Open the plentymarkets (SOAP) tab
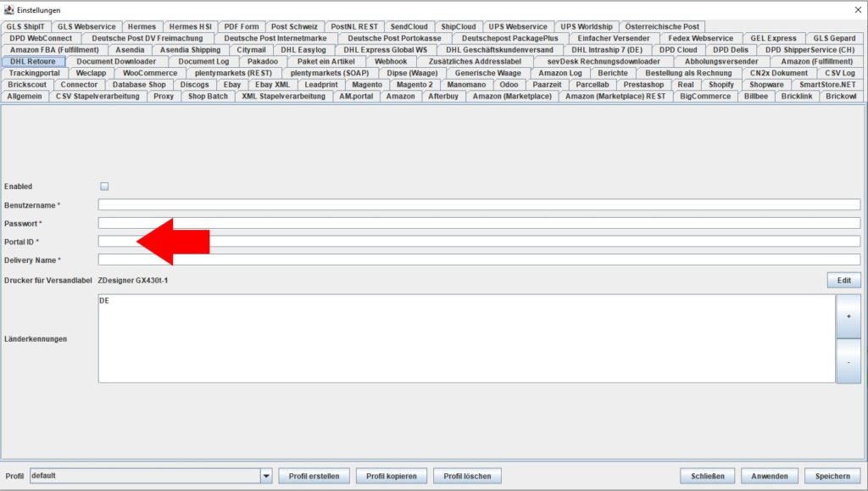The image size is (868, 491). click(x=330, y=73)
